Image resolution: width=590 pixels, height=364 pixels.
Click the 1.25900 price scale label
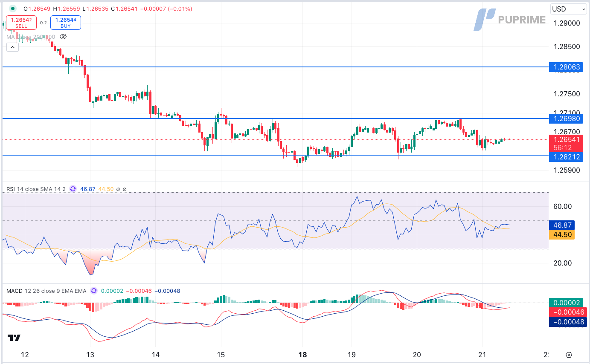567,170
